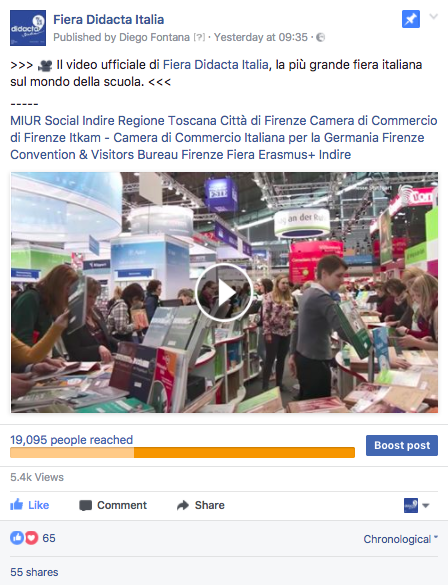Open the acting-as page identity selector

(417, 506)
